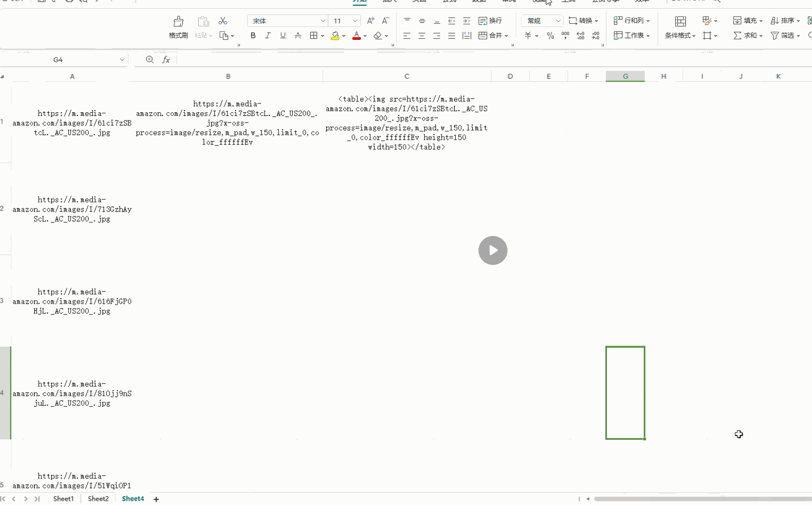Expand the Name Box dropdown arrow
This screenshot has height=505, width=812.
[122, 60]
